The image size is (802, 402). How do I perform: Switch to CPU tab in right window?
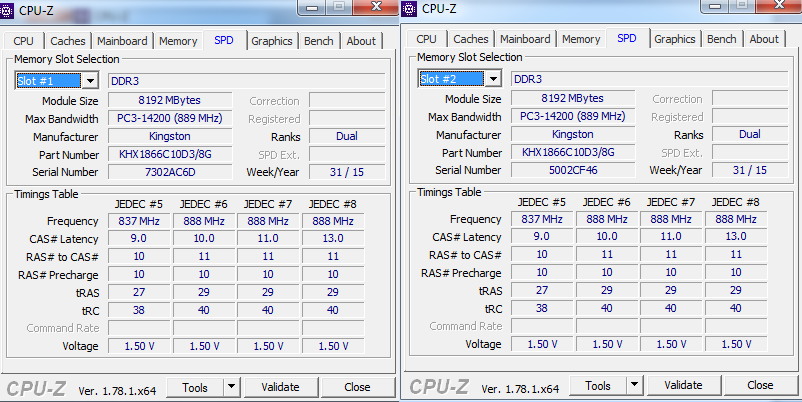[427, 39]
